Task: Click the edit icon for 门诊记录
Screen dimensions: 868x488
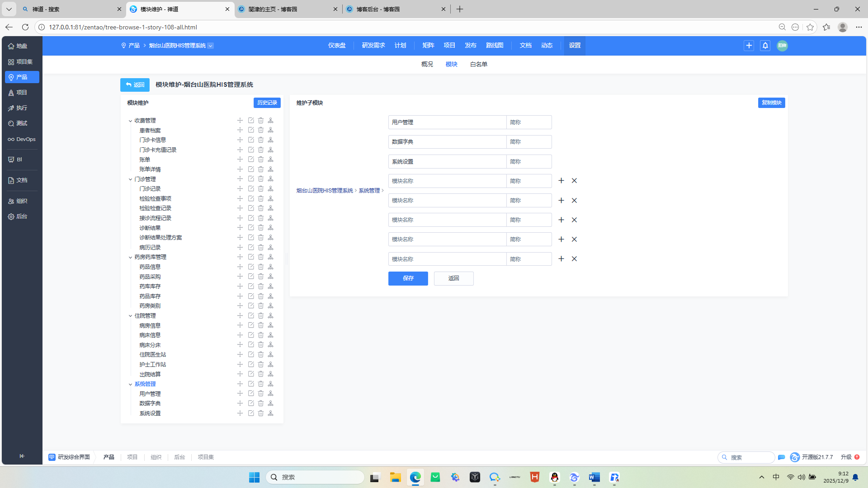Action: tap(251, 188)
